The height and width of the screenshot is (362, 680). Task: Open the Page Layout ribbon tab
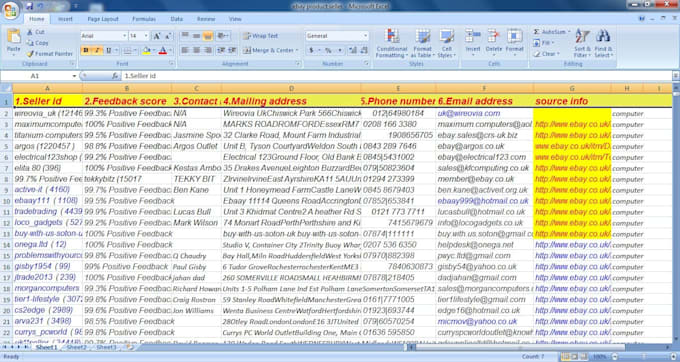click(103, 19)
